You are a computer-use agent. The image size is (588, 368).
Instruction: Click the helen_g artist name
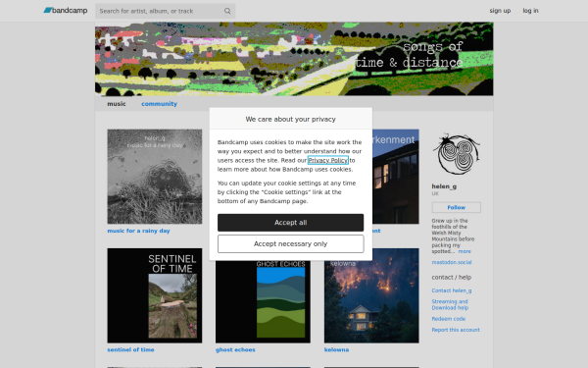pyautogui.click(x=444, y=186)
